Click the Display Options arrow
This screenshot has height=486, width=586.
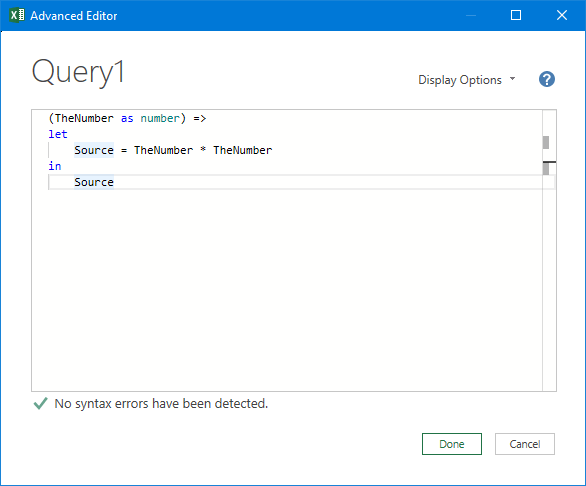point(512,79)
